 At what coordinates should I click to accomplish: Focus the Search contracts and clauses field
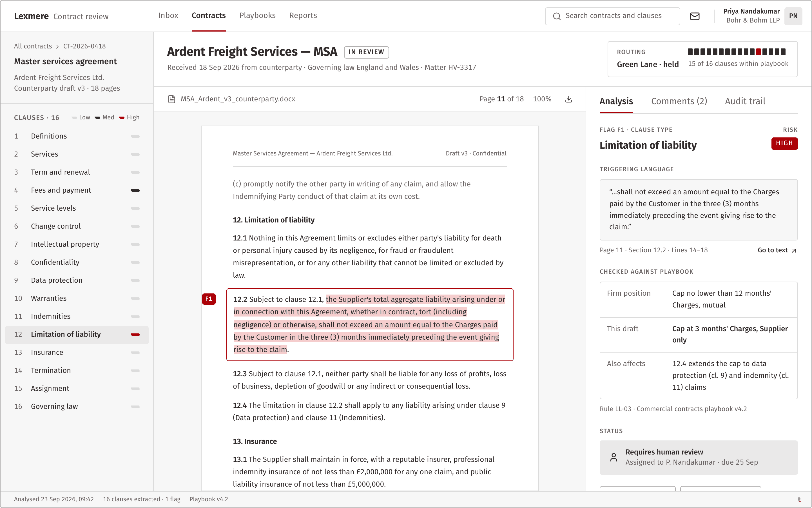click(x=612, y=16)
